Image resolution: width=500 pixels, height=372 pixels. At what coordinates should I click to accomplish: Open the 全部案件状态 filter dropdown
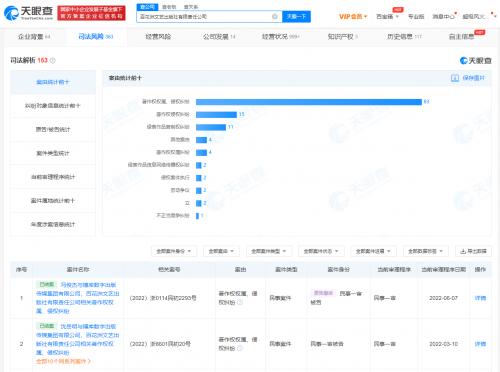(321, 251)
